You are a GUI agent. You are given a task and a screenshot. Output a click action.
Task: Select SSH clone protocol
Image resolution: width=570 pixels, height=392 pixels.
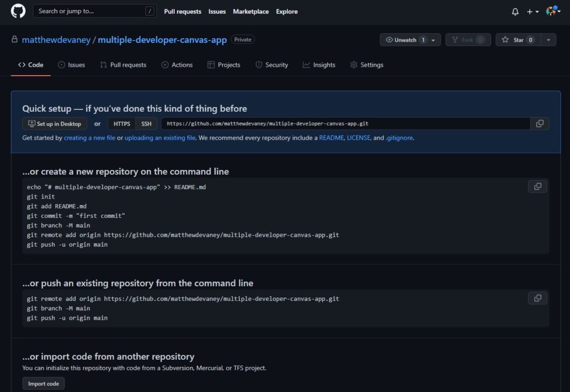146,124
